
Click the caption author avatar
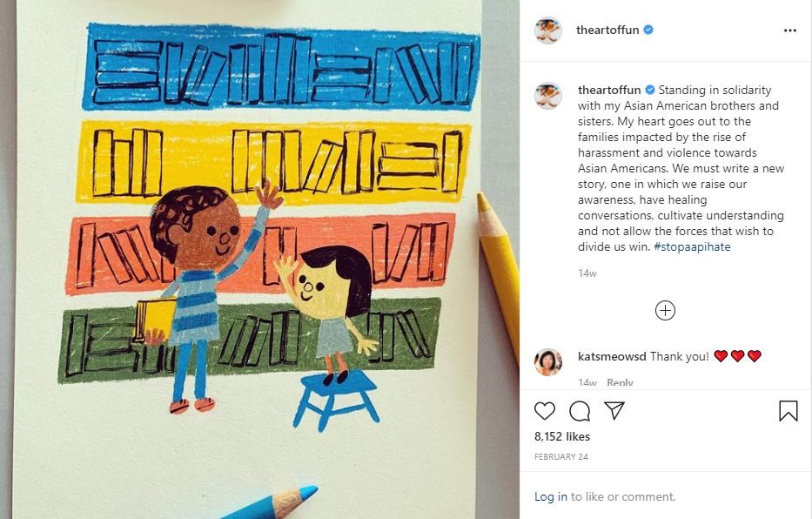(x=548, y=96)
